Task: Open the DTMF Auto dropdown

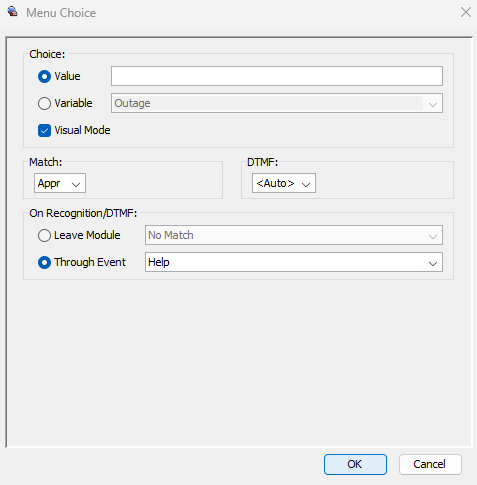Action: coord(284,183)
